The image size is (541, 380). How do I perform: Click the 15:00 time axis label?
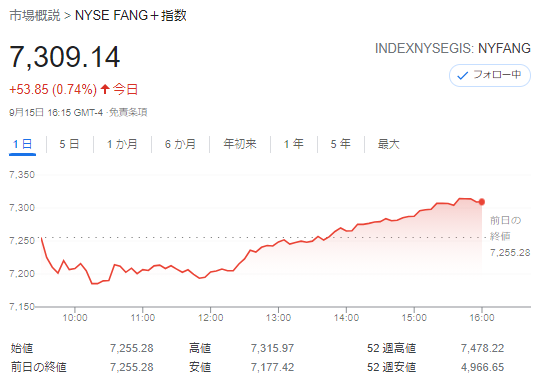pyautogui.click(x=414, y=318)
